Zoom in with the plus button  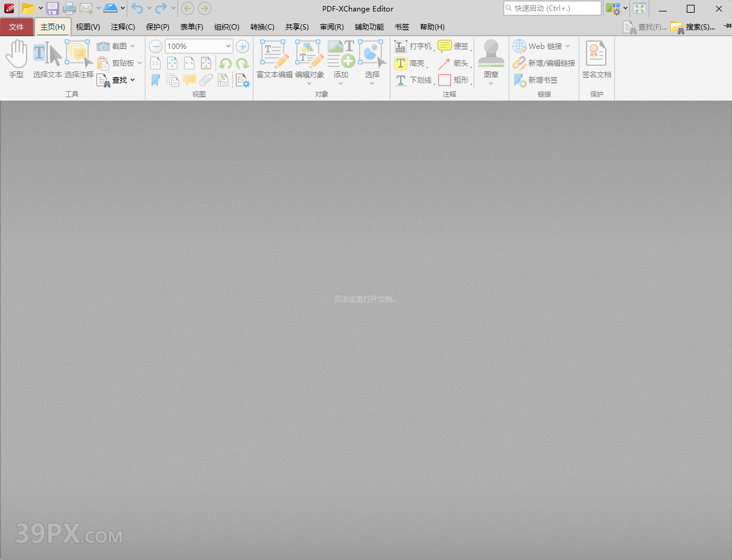click(243, 46)
